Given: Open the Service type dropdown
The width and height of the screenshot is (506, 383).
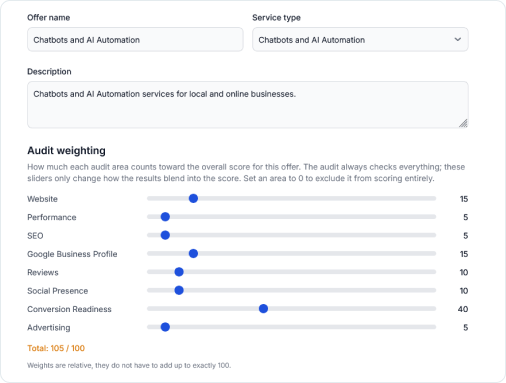Looking at the screenshot, I should click(360, 40).
